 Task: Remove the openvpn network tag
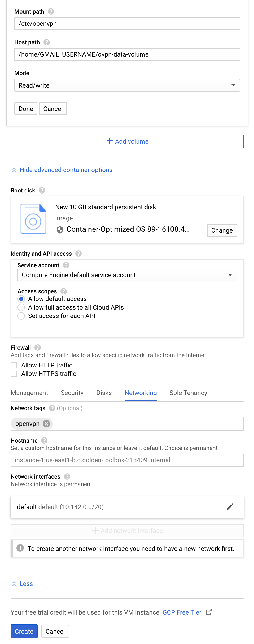pyautogui.click(x=46, y=424)
